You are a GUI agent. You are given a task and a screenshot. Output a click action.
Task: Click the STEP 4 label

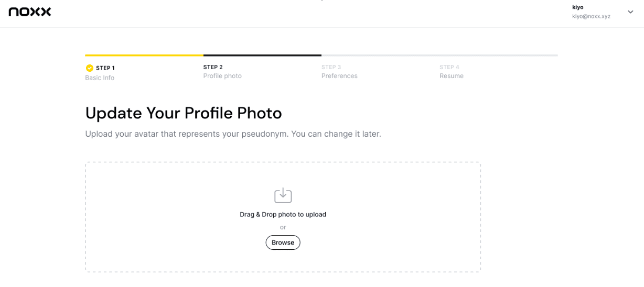click(449, 67)
